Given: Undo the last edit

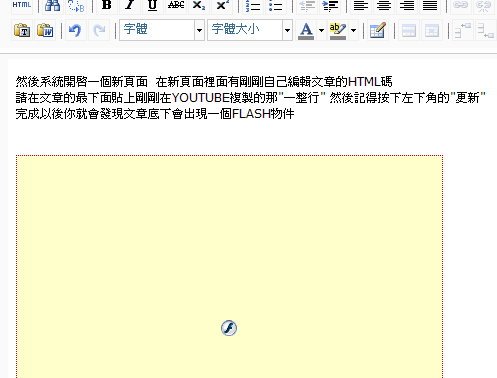Looking at the screenshot, I should coord(75,31).
